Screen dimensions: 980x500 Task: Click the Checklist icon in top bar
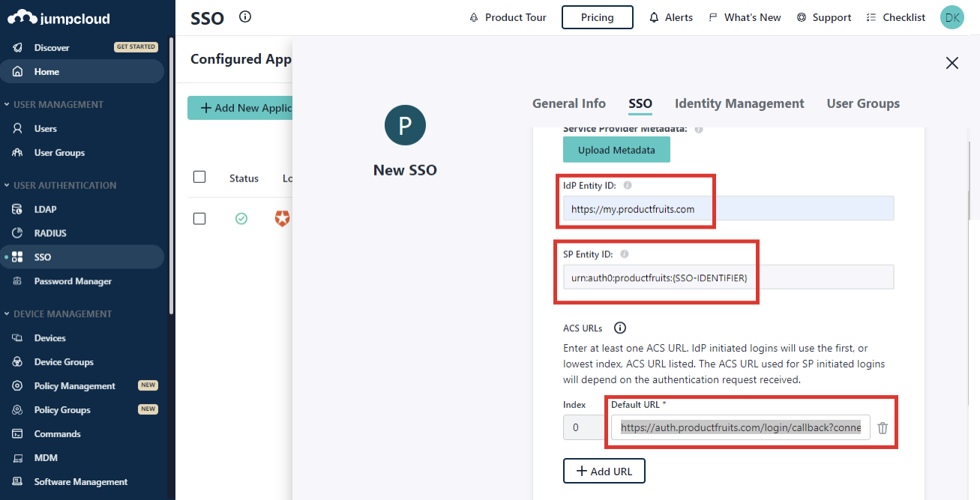tap(871, 16)
